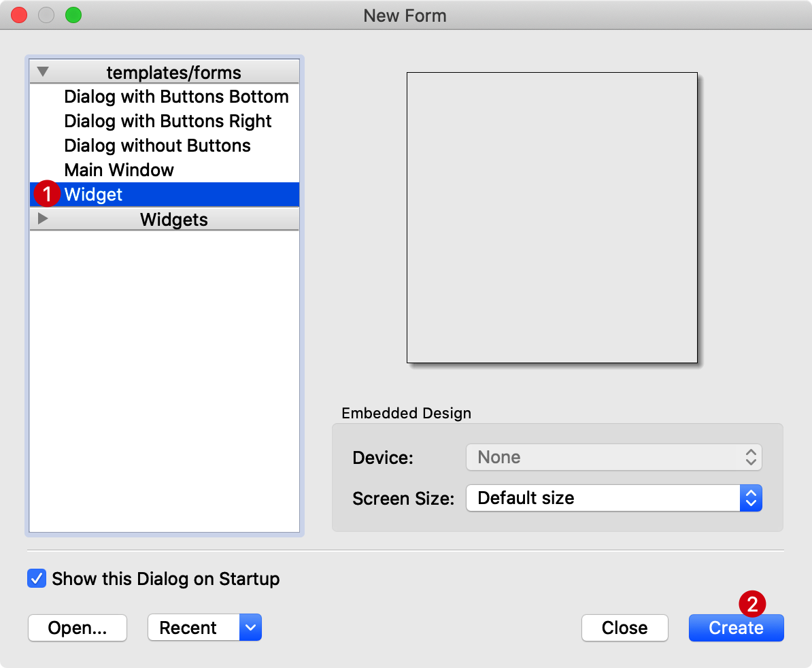Click the green zoom window button
This screenshot has width=812, height=668.
73,15
